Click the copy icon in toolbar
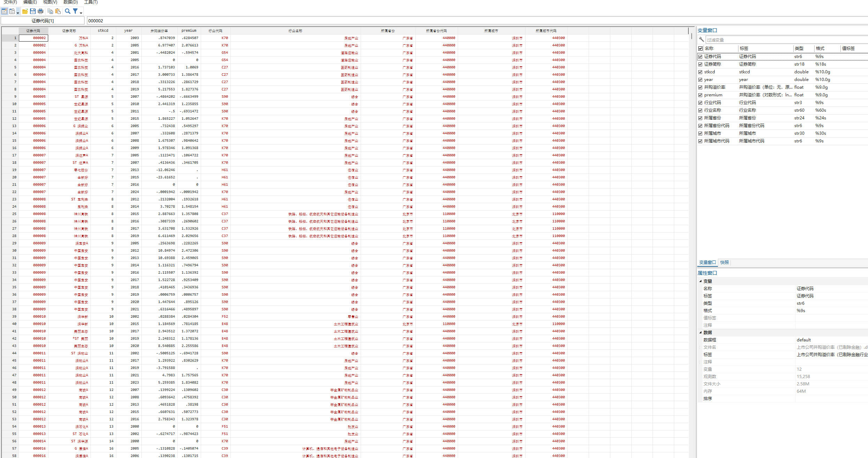The image size is (868, 458). coord(50,11)
